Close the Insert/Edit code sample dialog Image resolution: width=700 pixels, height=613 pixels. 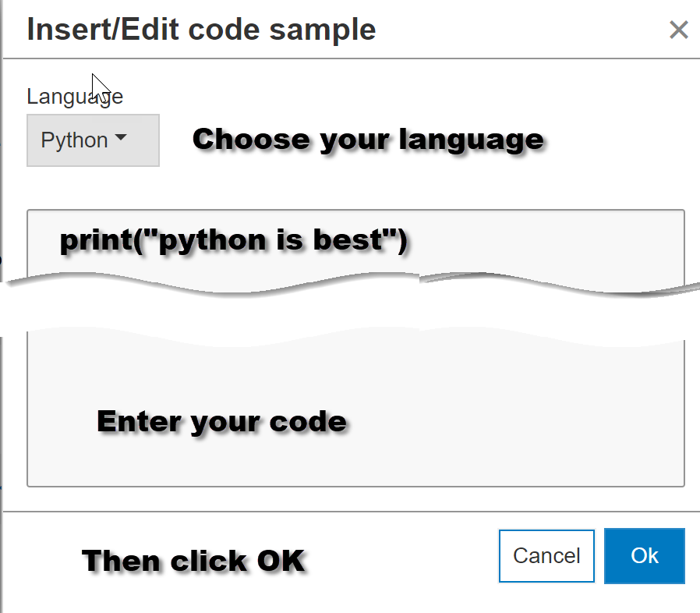[679, 30]
